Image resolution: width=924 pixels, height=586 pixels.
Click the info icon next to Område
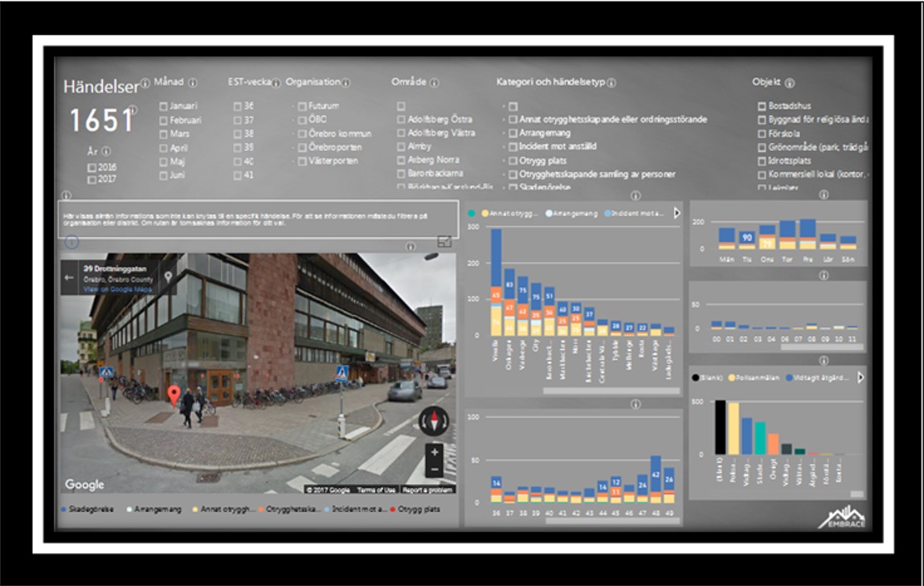click(435, 83)
